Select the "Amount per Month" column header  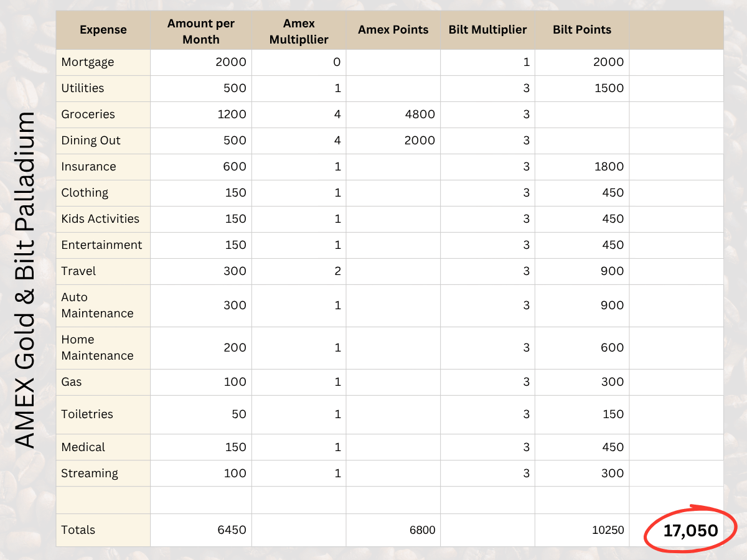click(201, 31)
